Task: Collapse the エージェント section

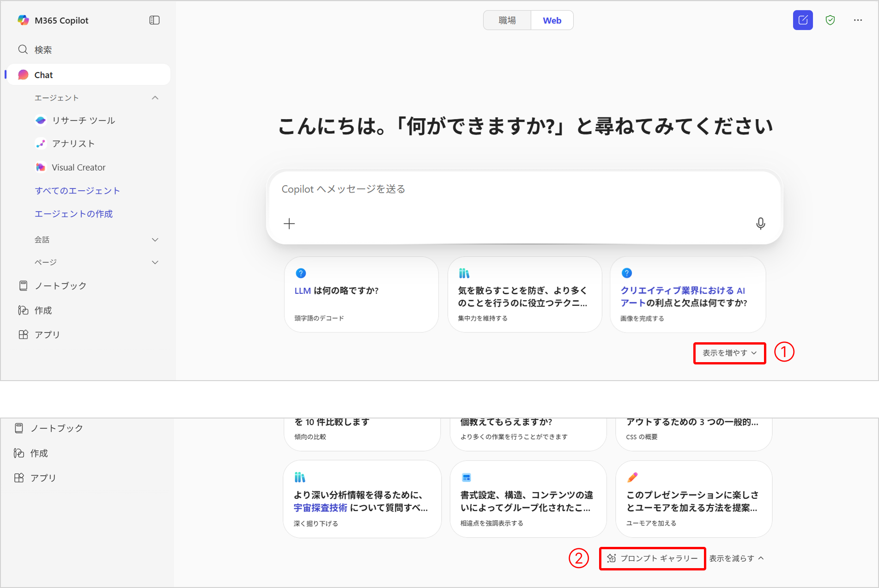Action: (155, 98)
